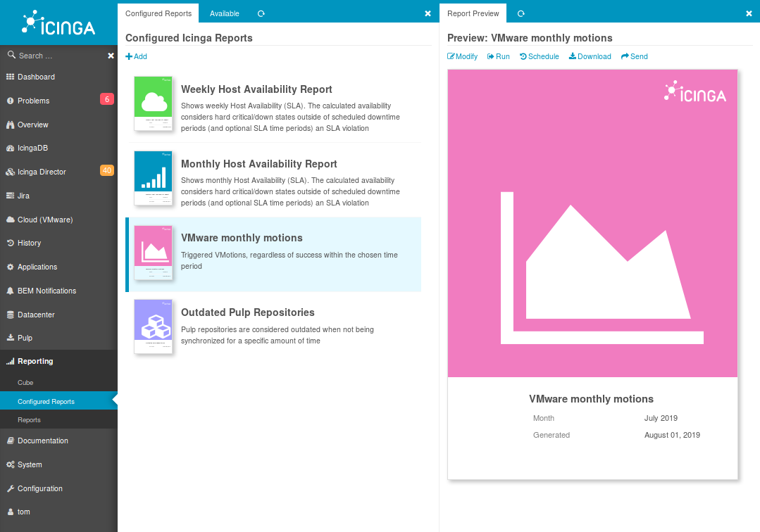Open the IcingaDB module icon
760x532 pixels.
(x=11, y=148)
